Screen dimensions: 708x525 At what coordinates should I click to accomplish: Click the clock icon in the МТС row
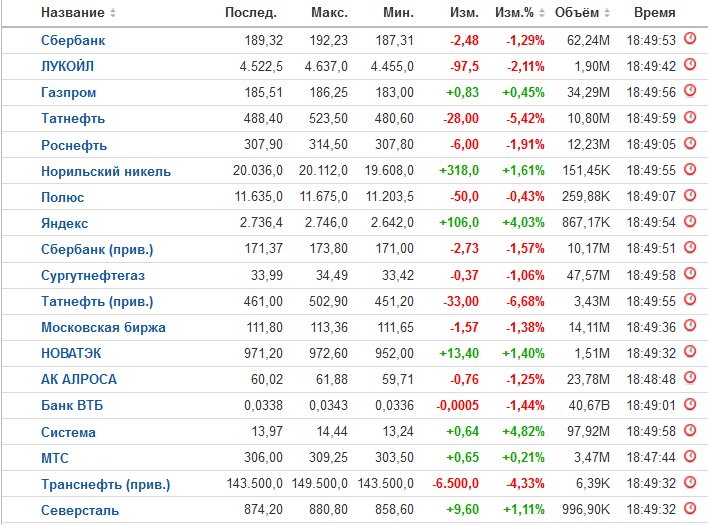point(690,456)
